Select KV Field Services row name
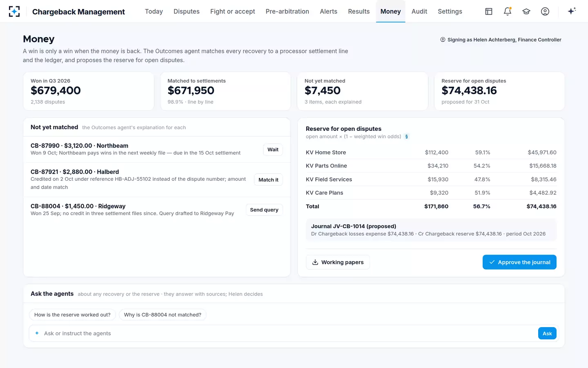588x368 pixels. pyautogui.click(x=329, y=180)
